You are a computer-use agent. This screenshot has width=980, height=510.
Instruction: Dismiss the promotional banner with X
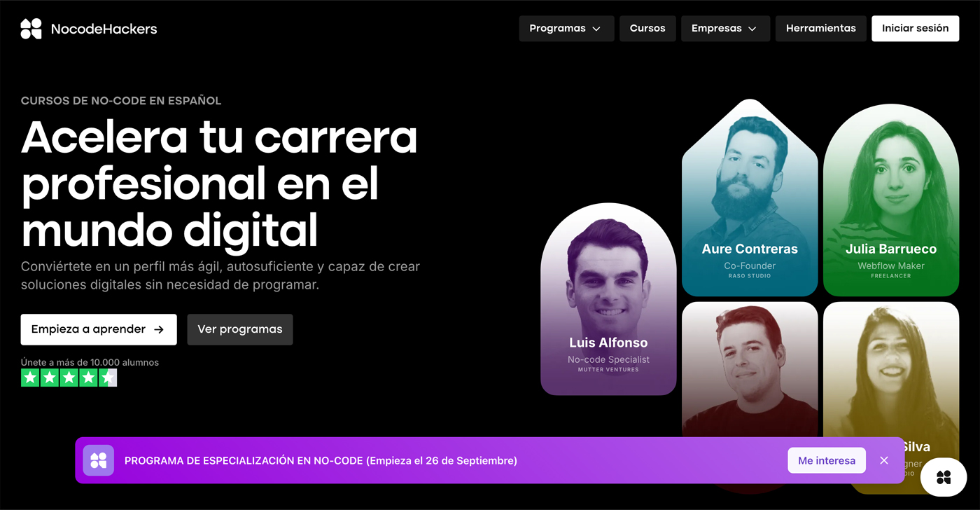point(884,460)
